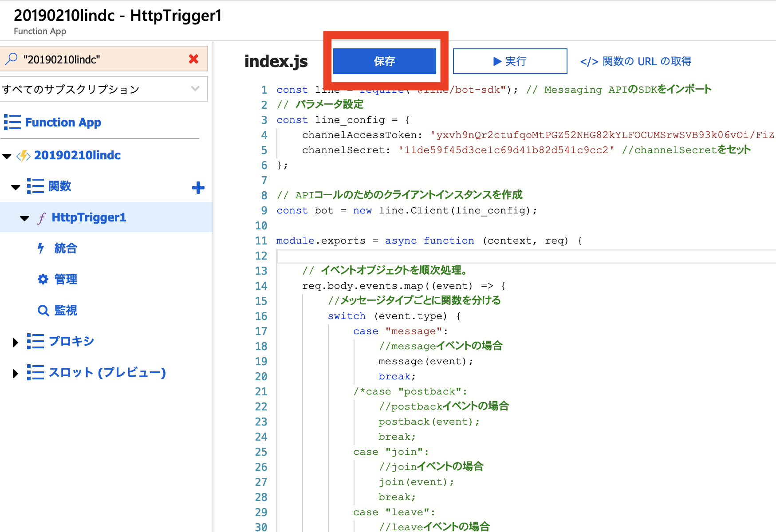
Task: Expand the プロキシ section
Action: point(16,343)
